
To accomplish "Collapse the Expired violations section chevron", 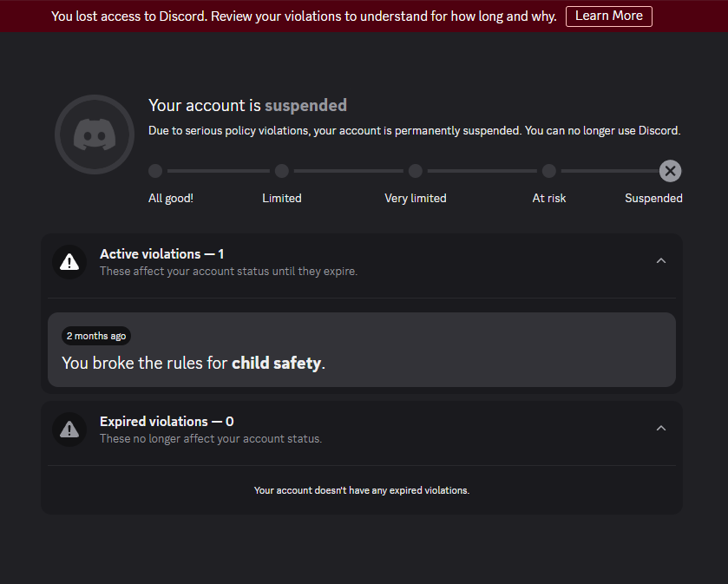I will (x=661, y=429).
